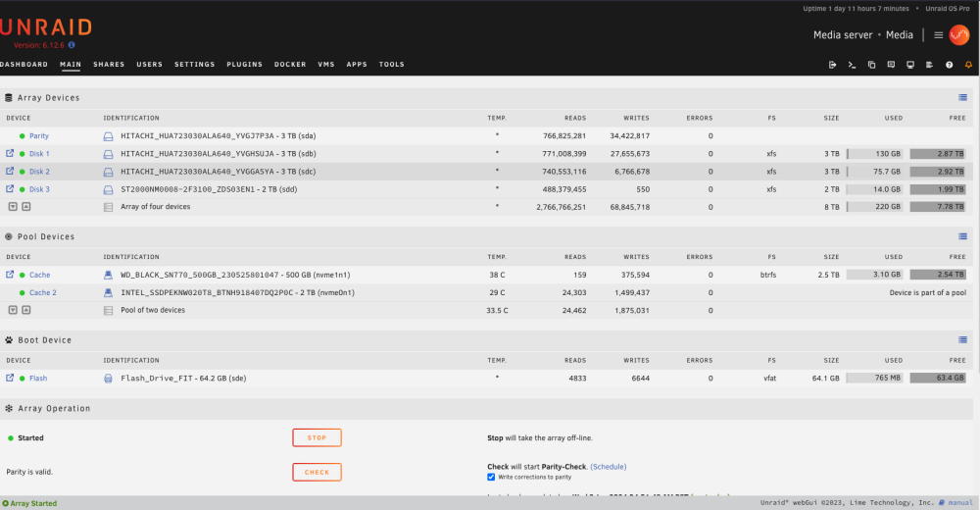Open the logout icon in top toolbar
980x510 pixels.
tap(832, 65)
